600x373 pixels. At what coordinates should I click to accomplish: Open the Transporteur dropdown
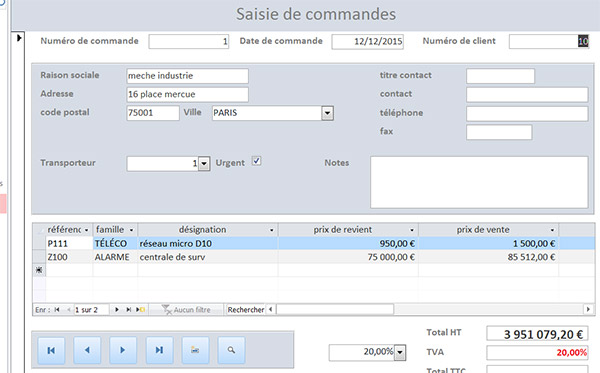[x=204, y=164]
